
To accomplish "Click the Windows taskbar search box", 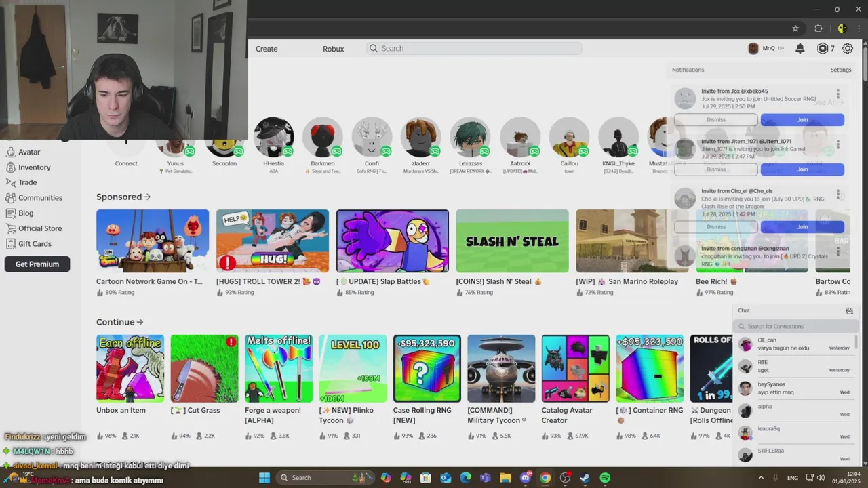I will [x=325, y=478].
